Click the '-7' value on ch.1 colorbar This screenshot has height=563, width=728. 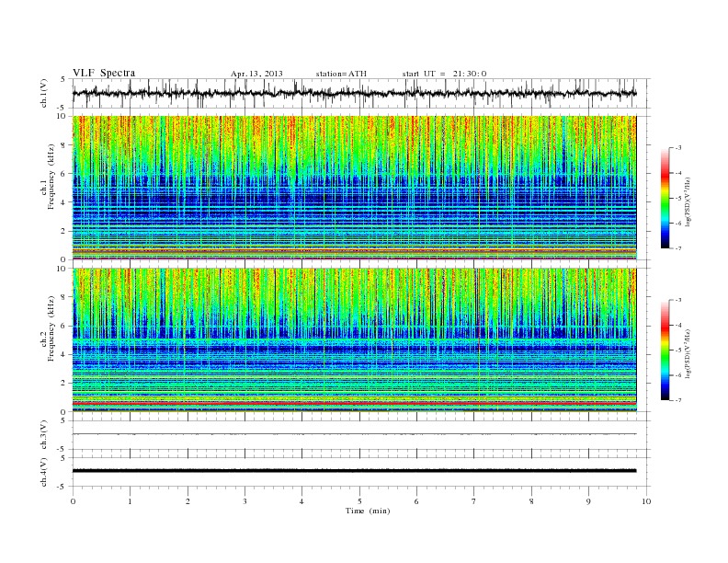tap(678, 248)
